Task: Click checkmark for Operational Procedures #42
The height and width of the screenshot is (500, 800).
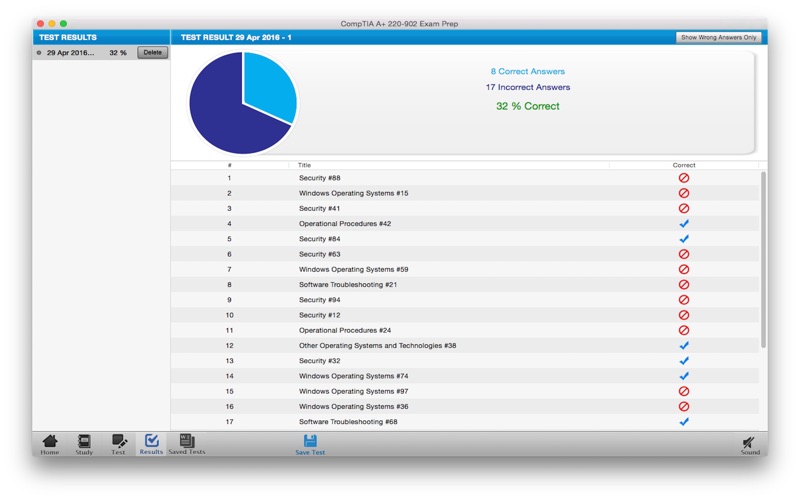Action: [x=684, y=223]
